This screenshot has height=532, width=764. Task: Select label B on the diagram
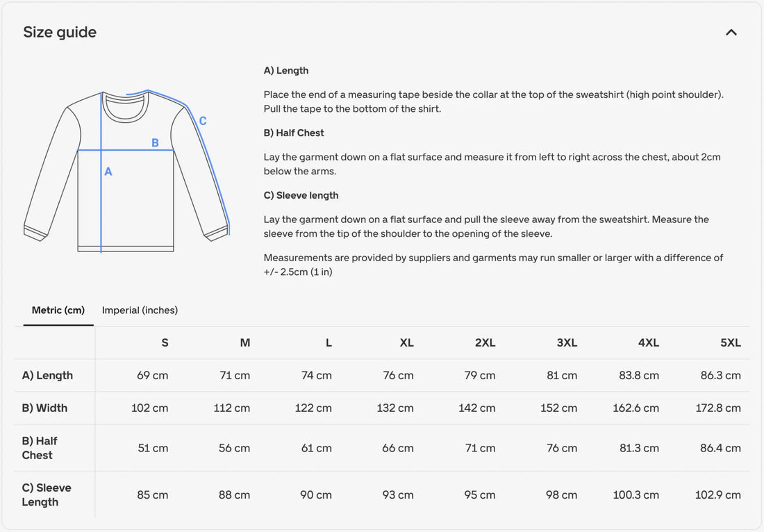pos(154,142)
